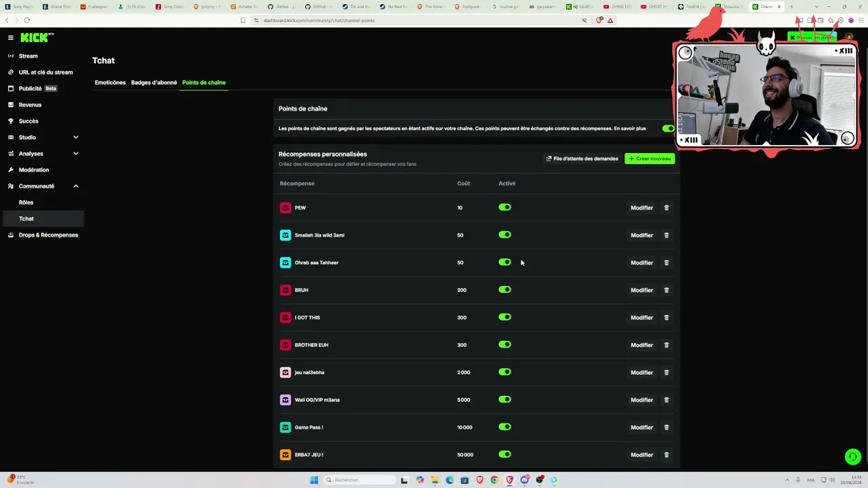
Task: Click Créer nouveau reward button
Action: [650, 159]
